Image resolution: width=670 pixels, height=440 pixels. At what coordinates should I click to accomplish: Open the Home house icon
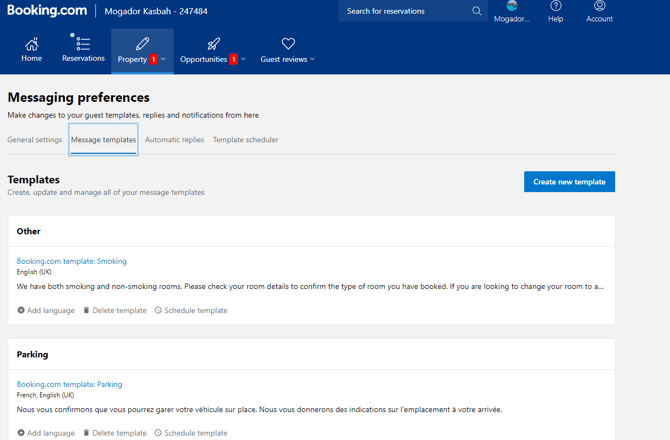pyautogui.click(x=32, y=44)
